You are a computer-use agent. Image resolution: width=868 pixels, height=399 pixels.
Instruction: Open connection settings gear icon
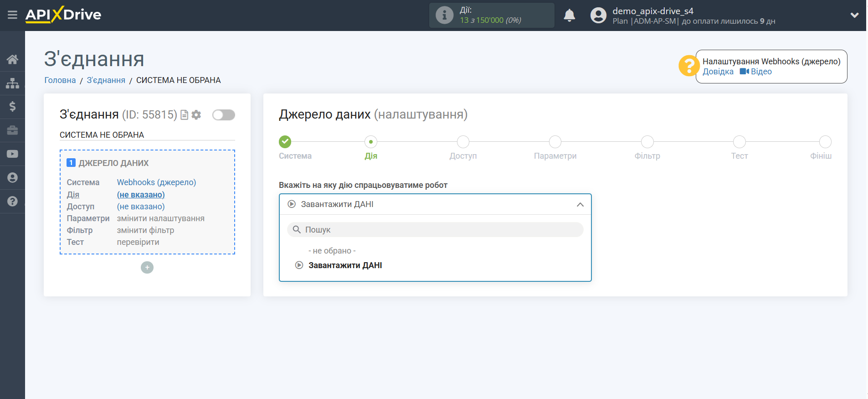click(x=196, y=115)
